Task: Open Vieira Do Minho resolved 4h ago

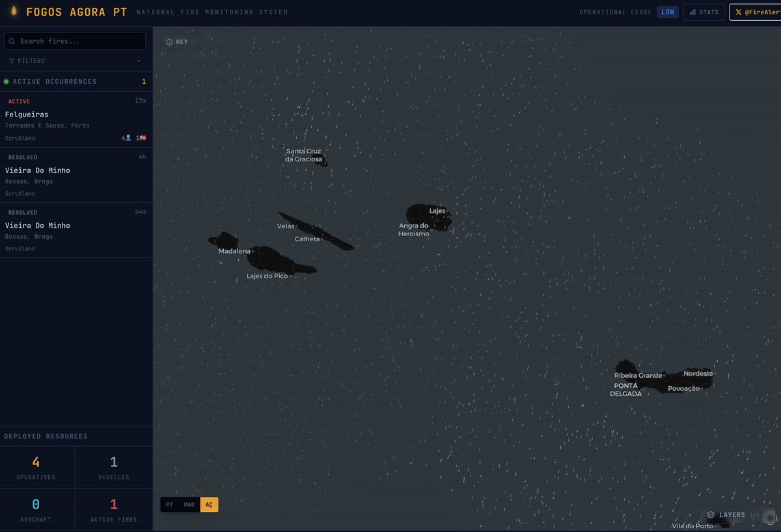Action: (76, 175)
